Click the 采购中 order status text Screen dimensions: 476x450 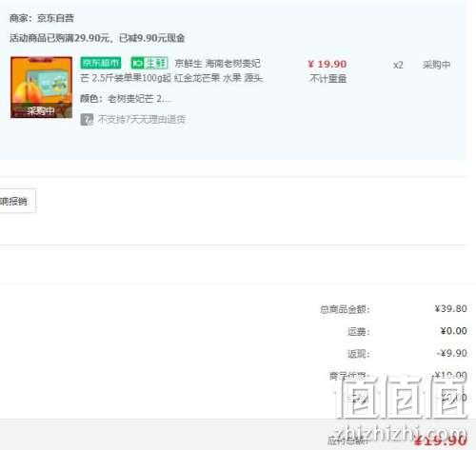pos(436,65)
